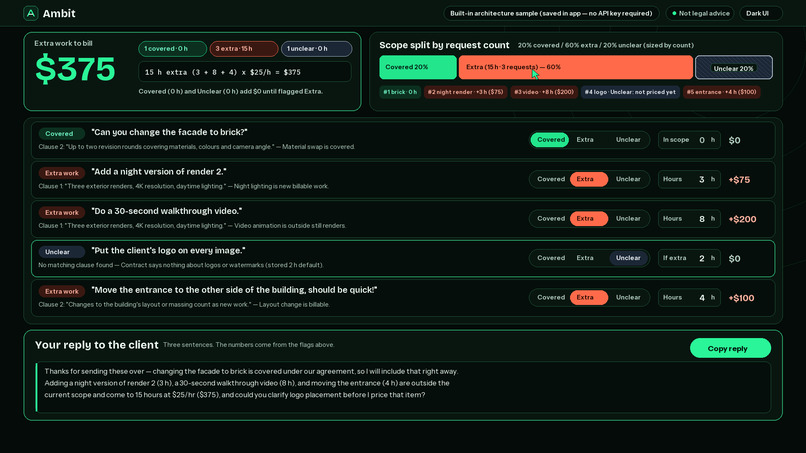Screen dimensions: 806x453
Task: Mark walkthrough video request as Covered
Action: point(550,219)
